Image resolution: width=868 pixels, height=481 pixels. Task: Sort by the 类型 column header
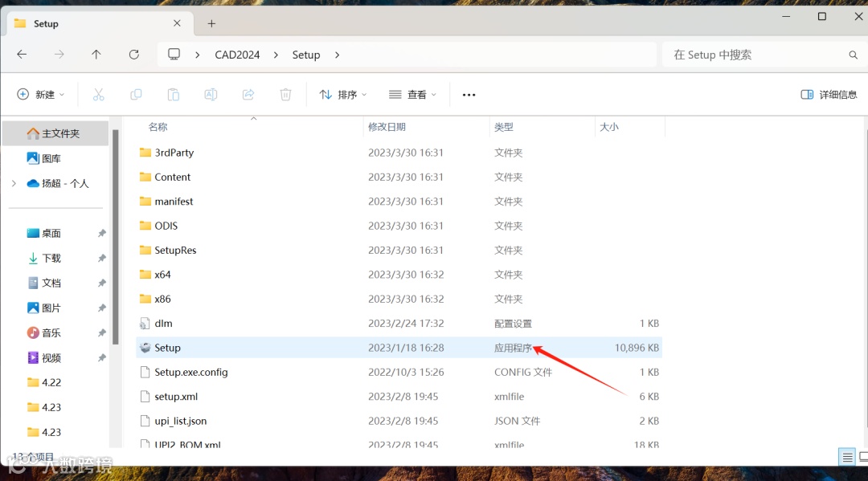point(504,127)
